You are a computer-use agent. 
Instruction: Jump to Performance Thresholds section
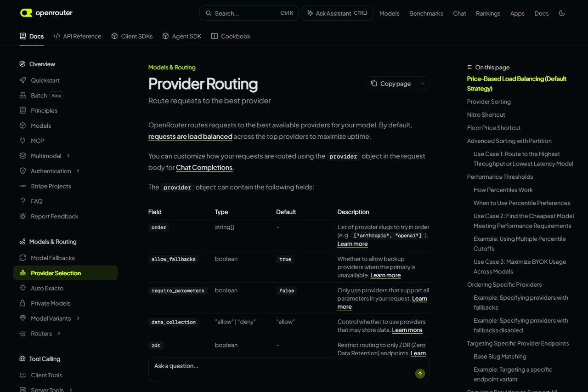[x=500, y=177]
